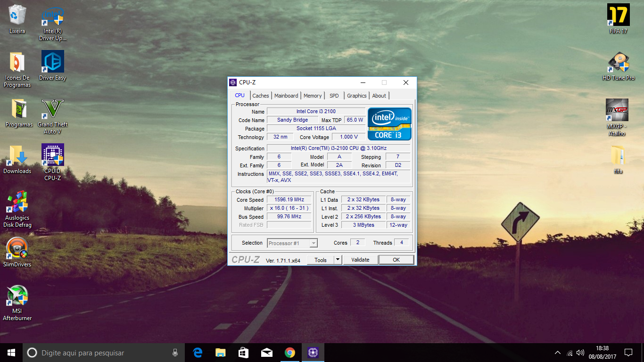Image resolution: width=644 pixels, height=362 pixels.
Task: Click the '2 x 256 KBytes' Level 2 value
Action: click(363, 216)
